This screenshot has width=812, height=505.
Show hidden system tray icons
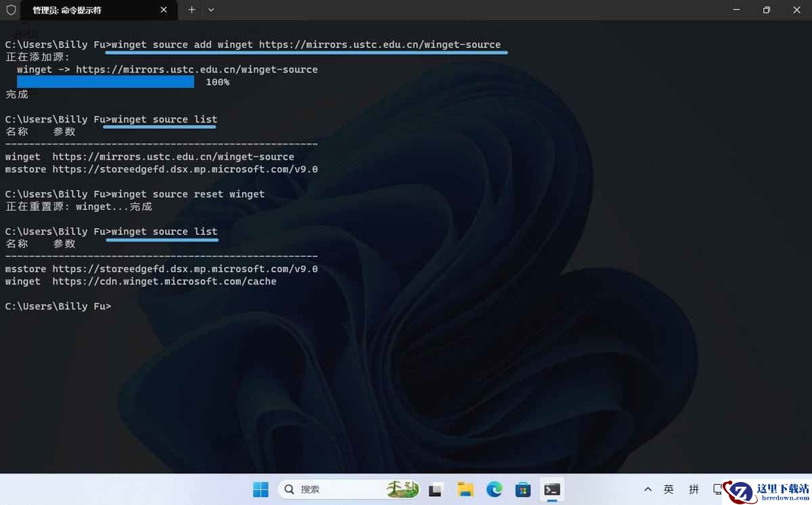[648, 489]
